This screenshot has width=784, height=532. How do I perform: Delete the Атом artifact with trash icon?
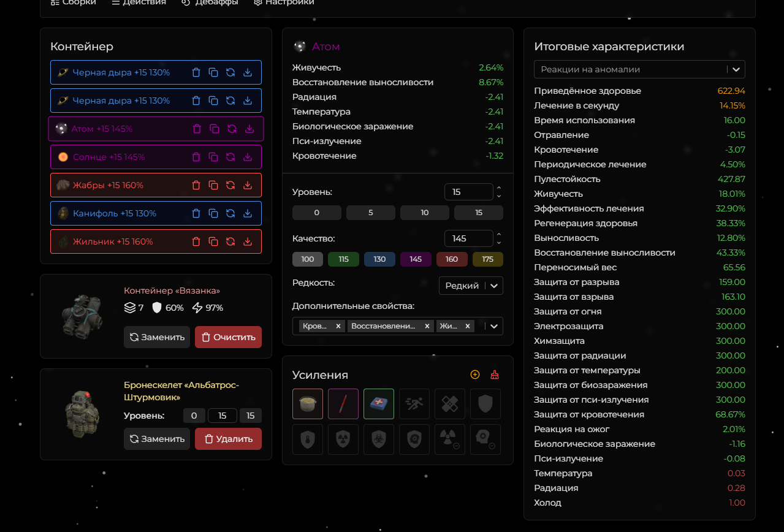coord(197,129)
